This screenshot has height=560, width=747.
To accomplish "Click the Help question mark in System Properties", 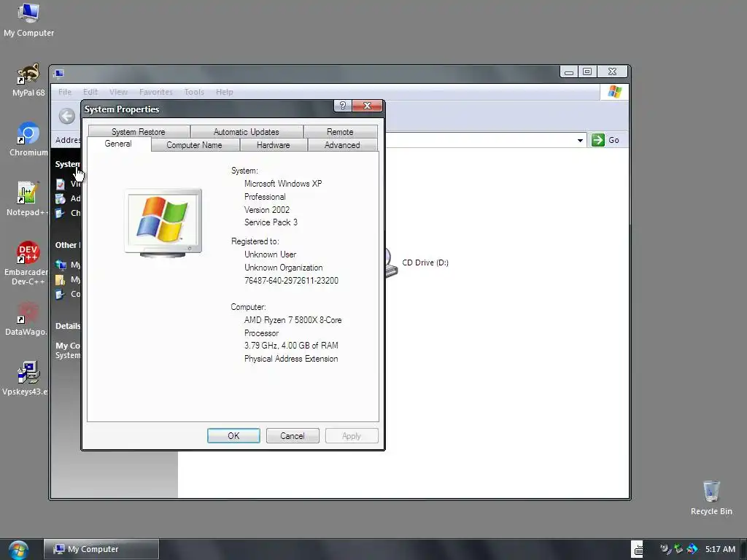I will coord(343,106).
